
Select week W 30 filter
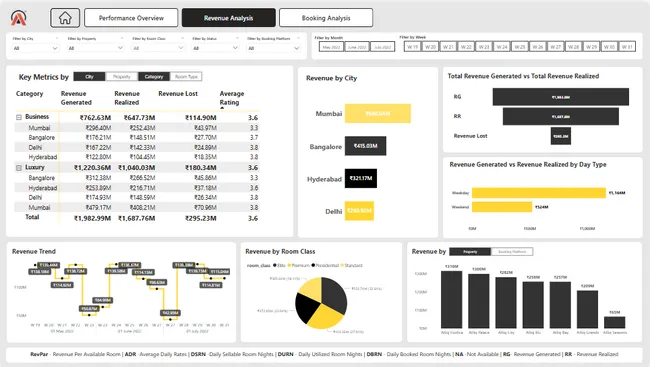coord(609,47)
